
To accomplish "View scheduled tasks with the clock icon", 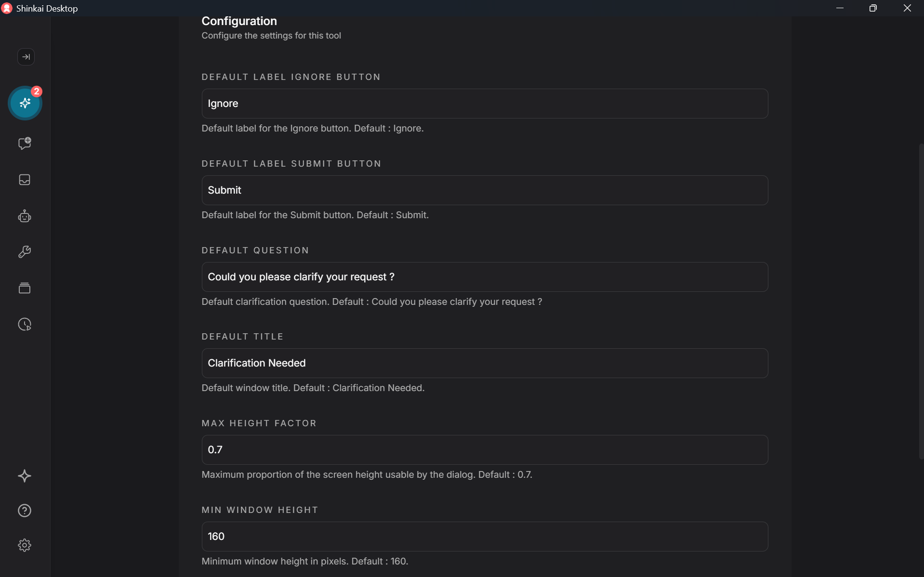I will 24,324.
